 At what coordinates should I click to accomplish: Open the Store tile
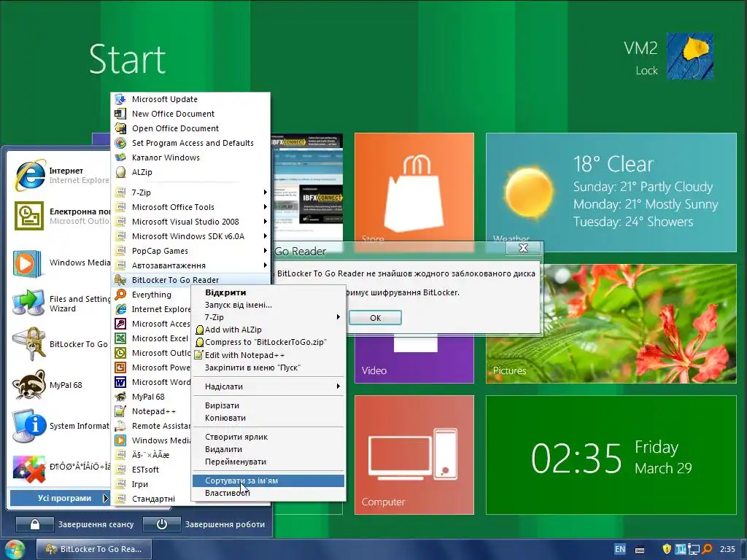[x=414, y=187]
